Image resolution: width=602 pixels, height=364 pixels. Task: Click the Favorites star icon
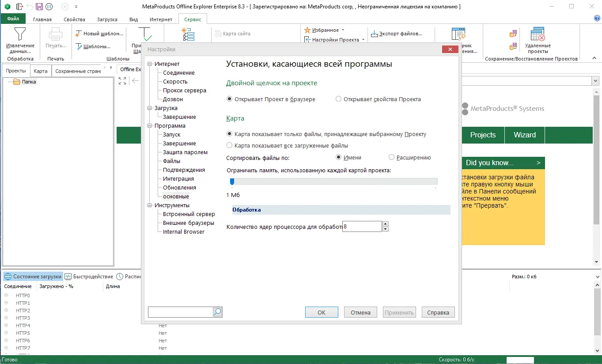(307, 30)
